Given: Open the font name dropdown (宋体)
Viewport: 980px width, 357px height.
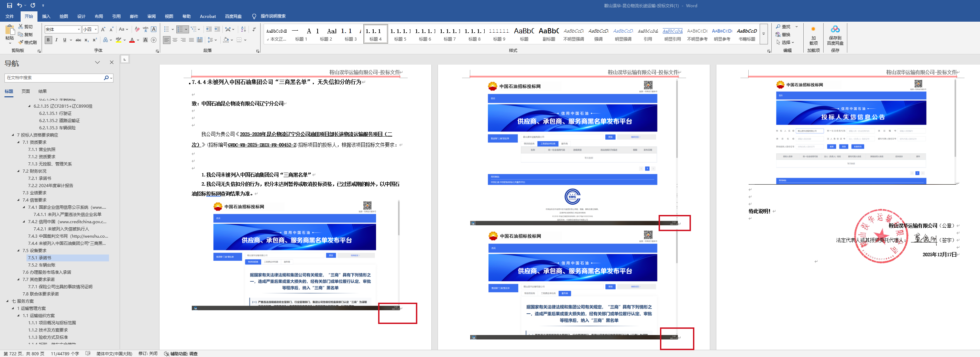Looking at the screenshot, I should click(x=79, y=29).
